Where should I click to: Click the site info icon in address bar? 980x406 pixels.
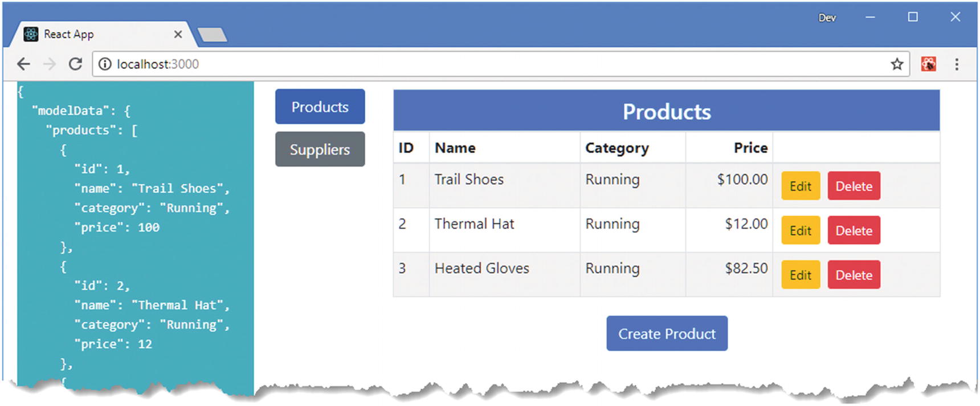pyautogui.click(x=105, y=64)
